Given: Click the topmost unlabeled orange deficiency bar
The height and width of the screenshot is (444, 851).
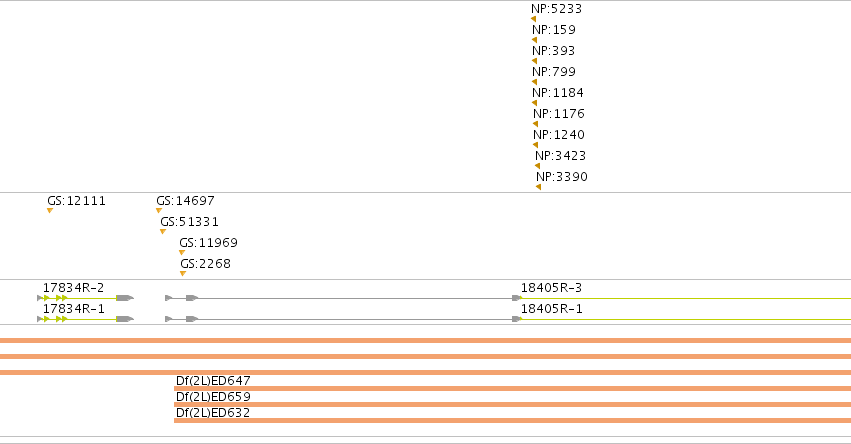Looking at the screenshot, I should [x=426, y=340].
